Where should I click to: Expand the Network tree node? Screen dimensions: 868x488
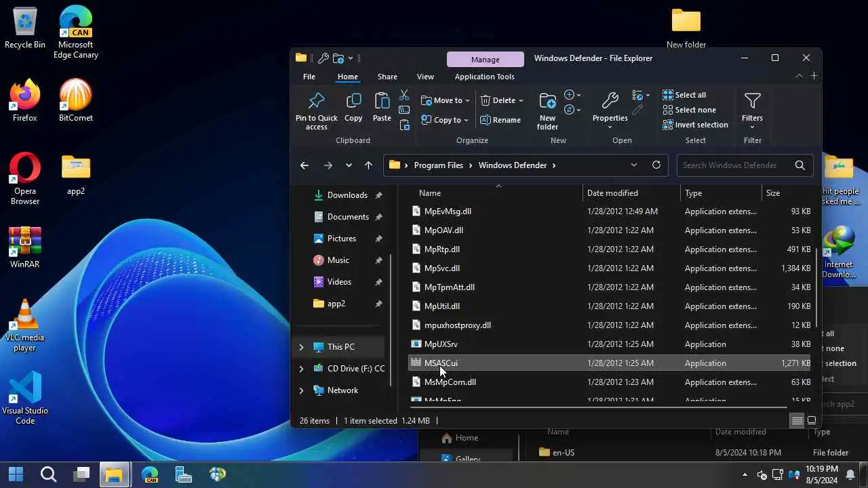point(301,390)
